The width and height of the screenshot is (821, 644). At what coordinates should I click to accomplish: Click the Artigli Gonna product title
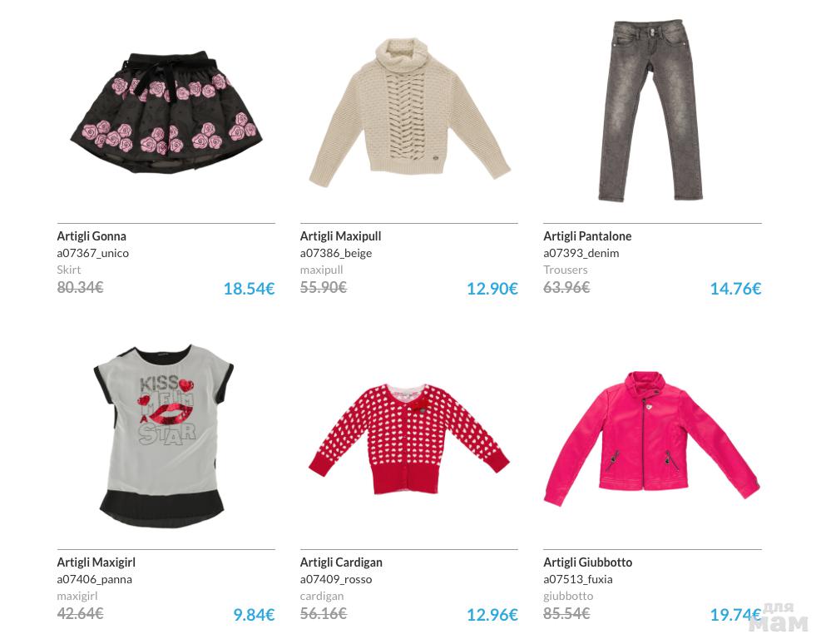91,236
